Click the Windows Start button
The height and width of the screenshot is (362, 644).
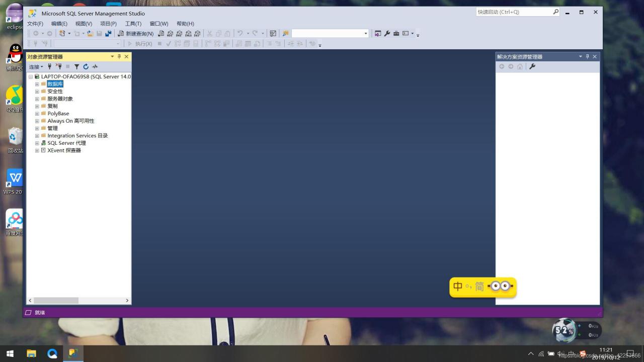point(10,353)
